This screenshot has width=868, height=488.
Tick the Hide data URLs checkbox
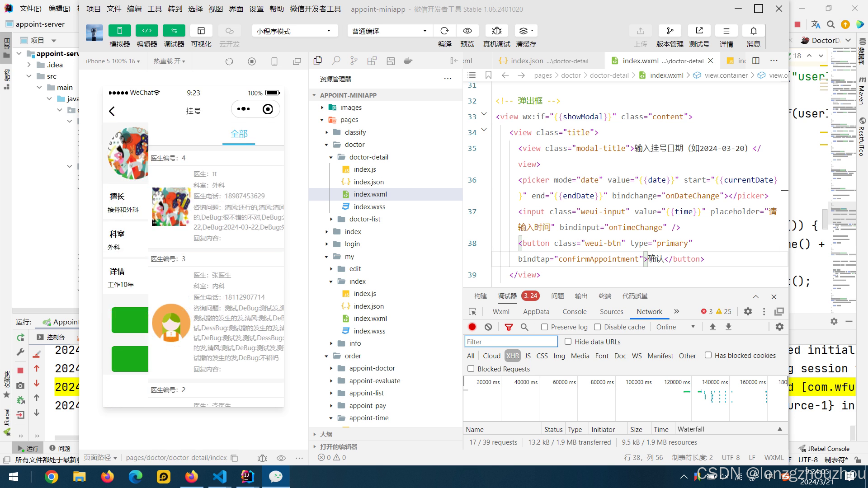click(x=568, y=342)
